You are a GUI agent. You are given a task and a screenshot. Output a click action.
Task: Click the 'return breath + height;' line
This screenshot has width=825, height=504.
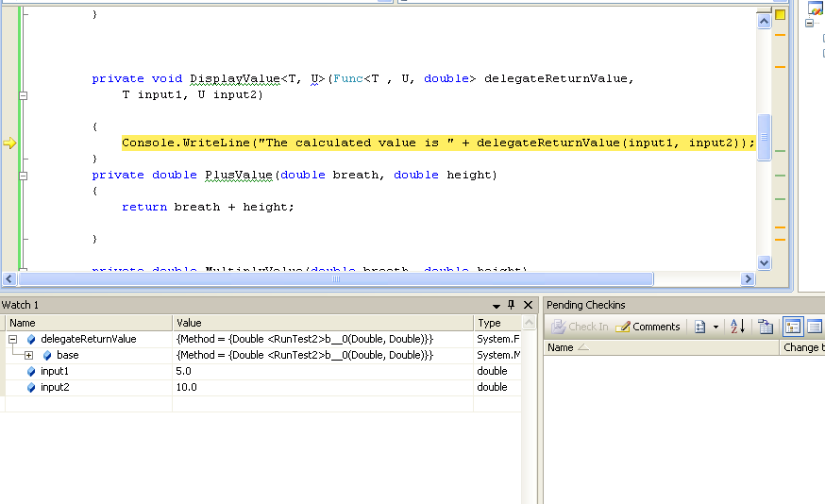[x=208, y=208]
